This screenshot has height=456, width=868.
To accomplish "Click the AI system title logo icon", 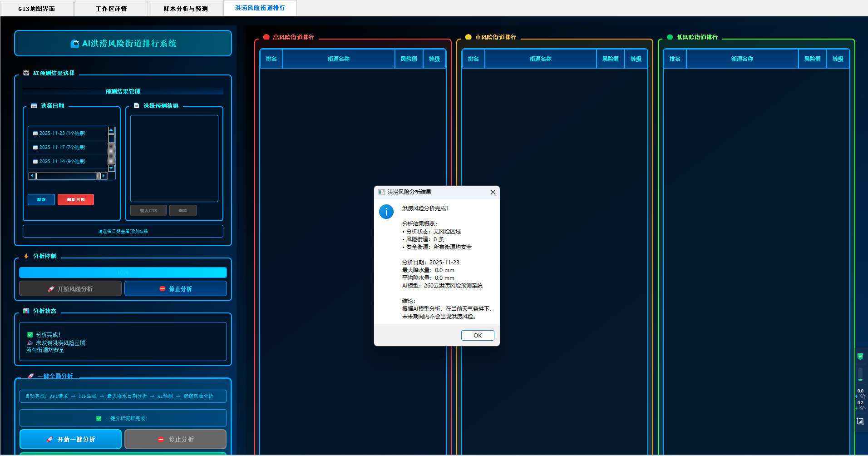I will tap(75, 44).
